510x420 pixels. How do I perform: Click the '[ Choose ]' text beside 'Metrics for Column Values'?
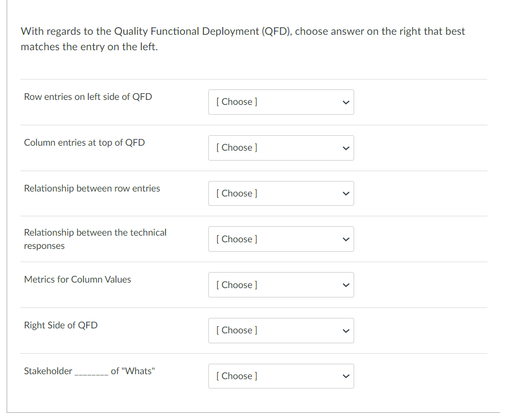[x=236, y=285]
